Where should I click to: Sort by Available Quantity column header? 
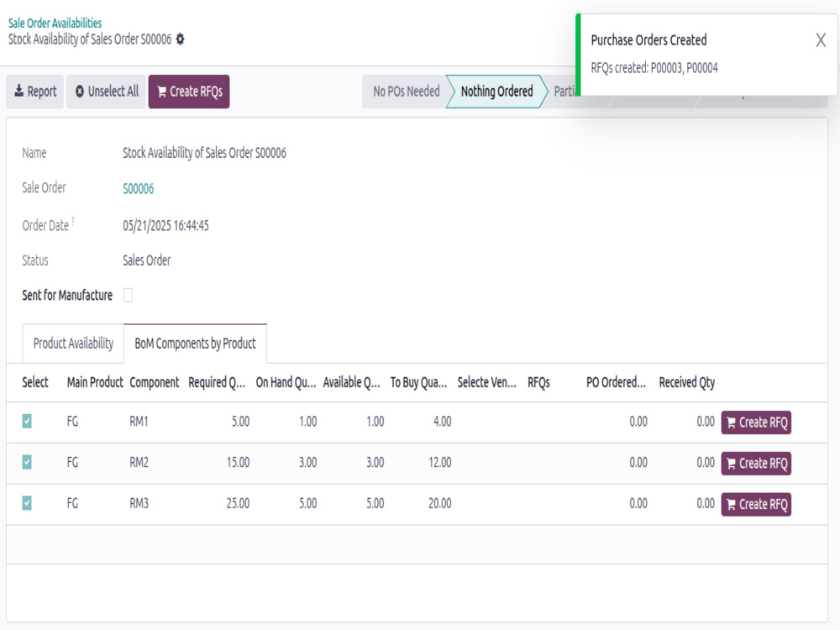[x=351, y=382]
